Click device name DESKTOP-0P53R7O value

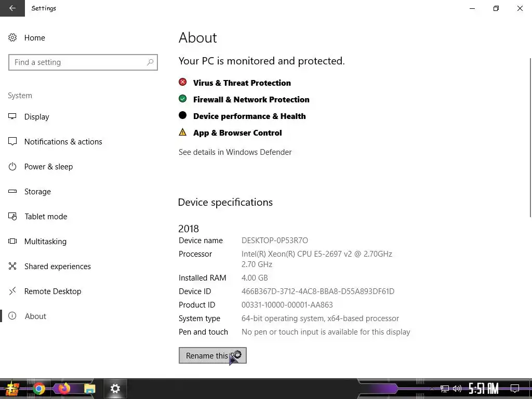275,241
